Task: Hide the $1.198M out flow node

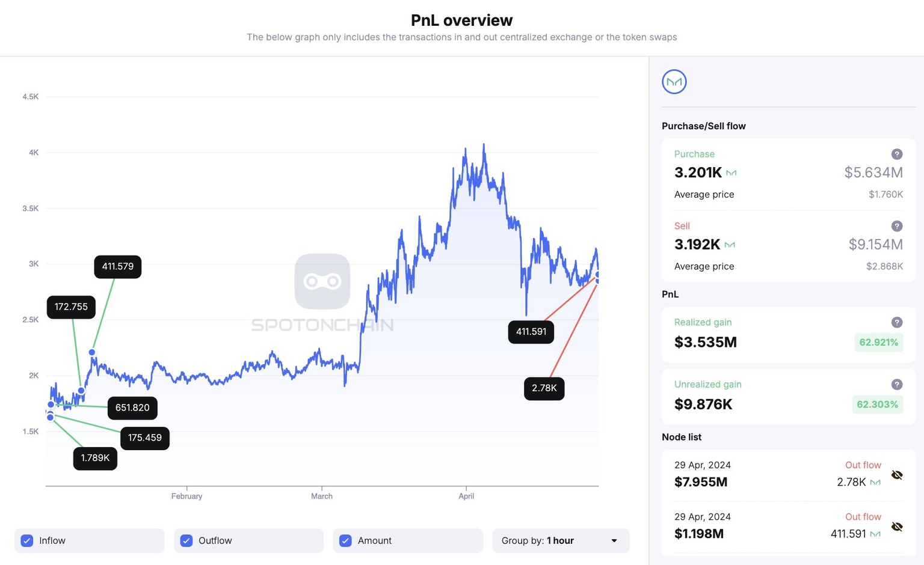Action: click(x=896, y=527)
